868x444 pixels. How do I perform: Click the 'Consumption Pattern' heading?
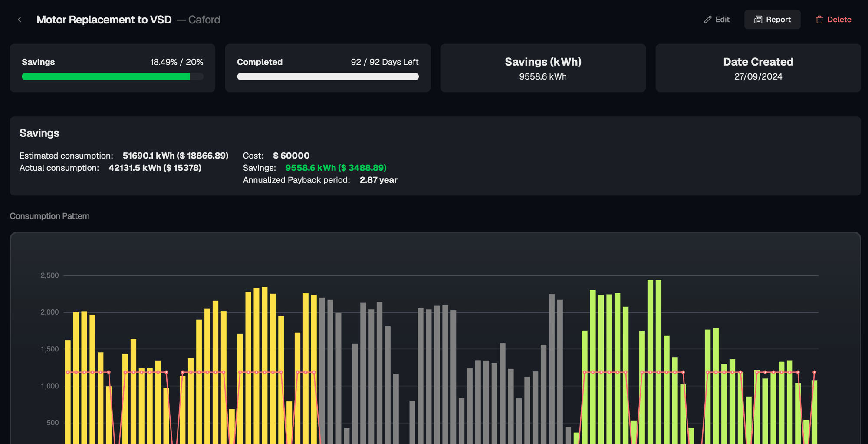49,216
